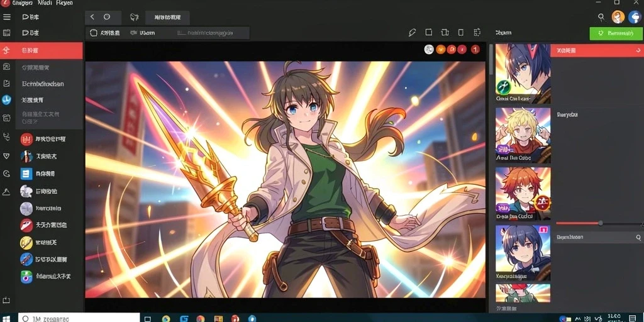Click the orange circle icon above artwork
The width and height of the screenshot is (644, 322).
click(x=441, y=50)
